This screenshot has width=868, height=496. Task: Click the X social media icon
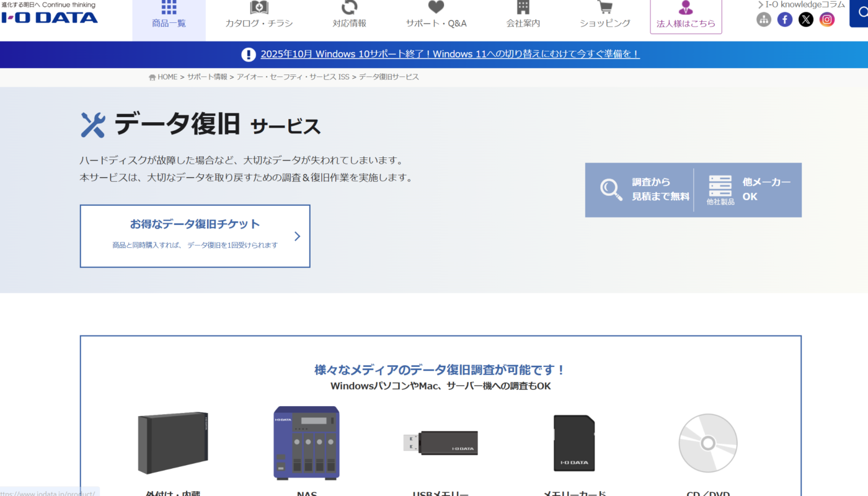(805, 19)
